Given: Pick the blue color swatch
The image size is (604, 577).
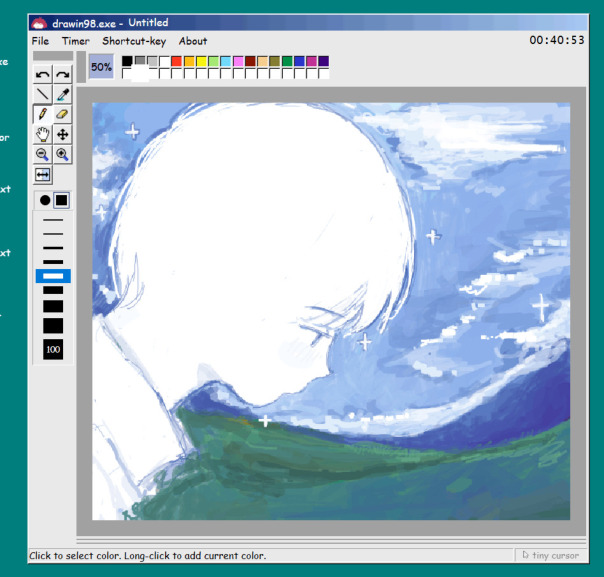Looking at the screenshot, I should pyautogui.click(x=300, y=61).
